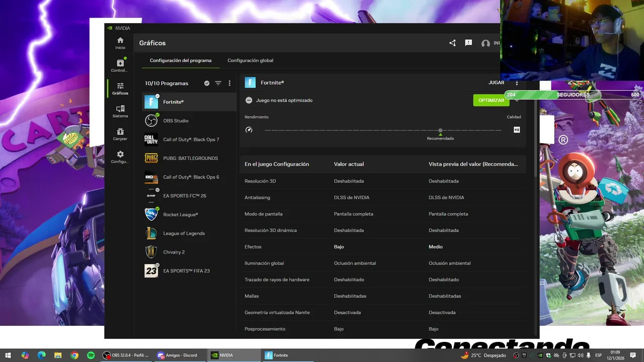This screenshot has height=362, width=644.
Task: Open Google Chrome from the taskbar
Action: click(x=74, y=355)
